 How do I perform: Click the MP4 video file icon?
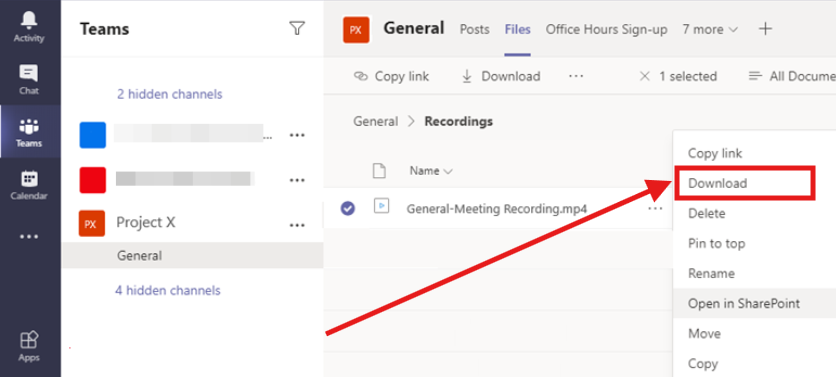(x=381, y=206)
